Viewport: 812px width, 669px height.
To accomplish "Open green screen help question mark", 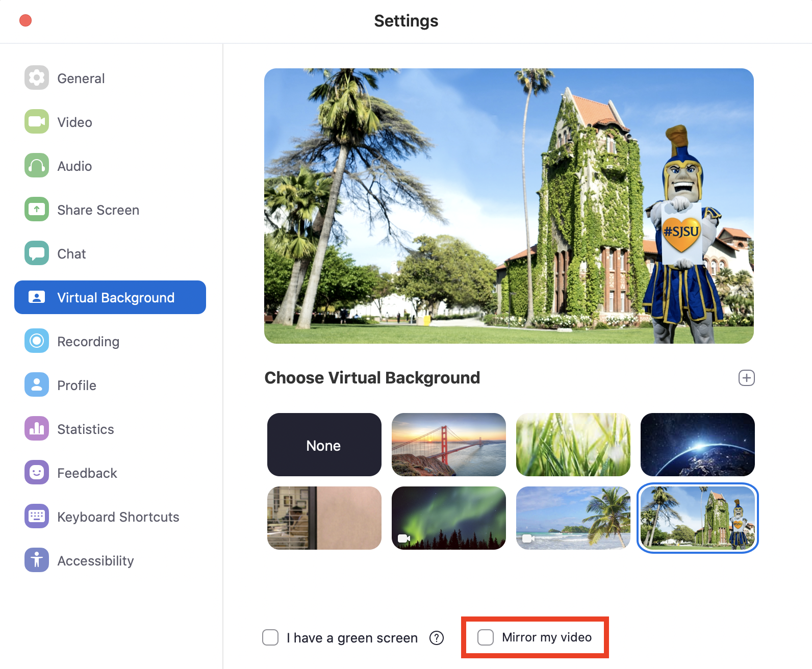I will (x=437, y=638).
